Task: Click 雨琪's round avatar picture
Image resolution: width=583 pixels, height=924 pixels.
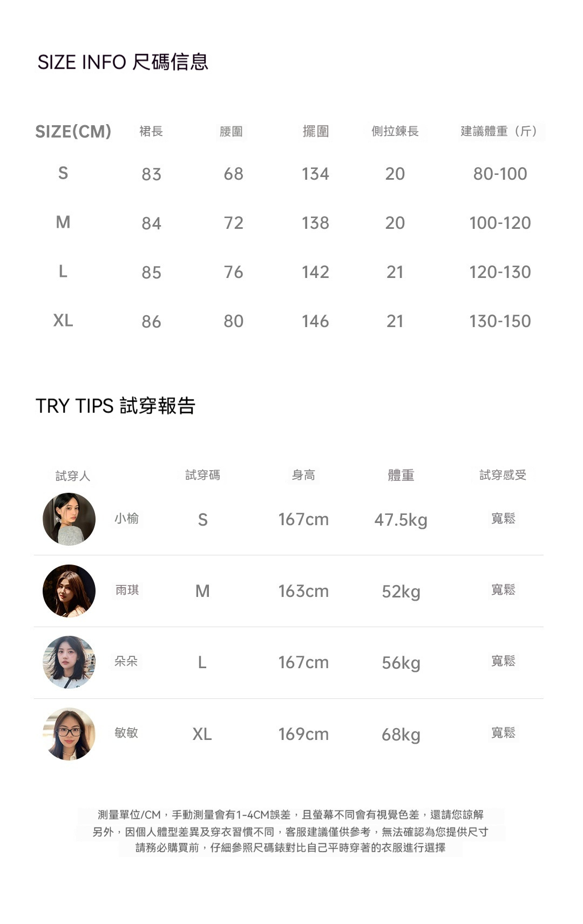Action: tap(69, 590)
